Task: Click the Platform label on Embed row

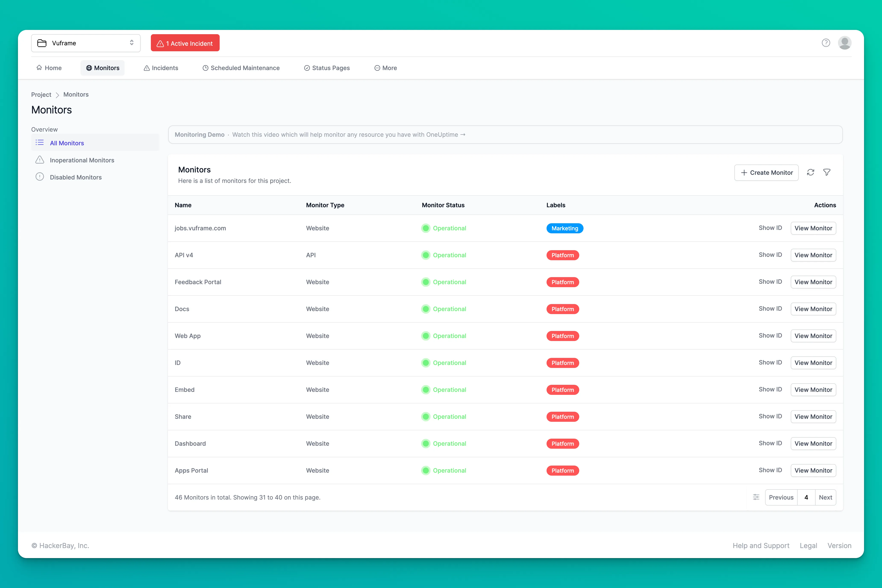Action: click(x=563, y=390)
